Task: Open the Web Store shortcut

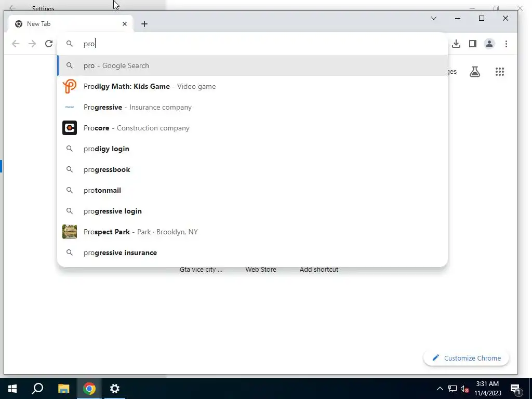Action: [x=261, y=270]
